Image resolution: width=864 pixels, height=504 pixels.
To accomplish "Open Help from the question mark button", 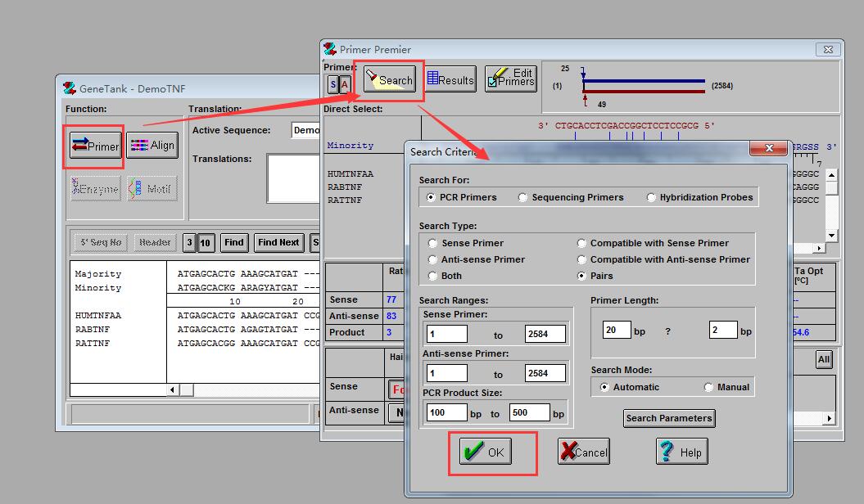I will pos(681,452).
